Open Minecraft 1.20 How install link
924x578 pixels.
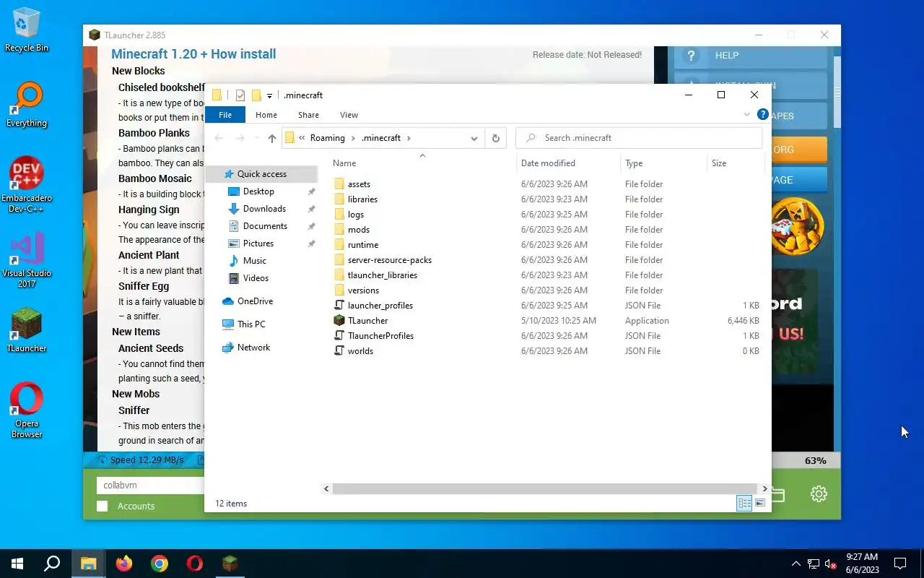click(193, 54)
